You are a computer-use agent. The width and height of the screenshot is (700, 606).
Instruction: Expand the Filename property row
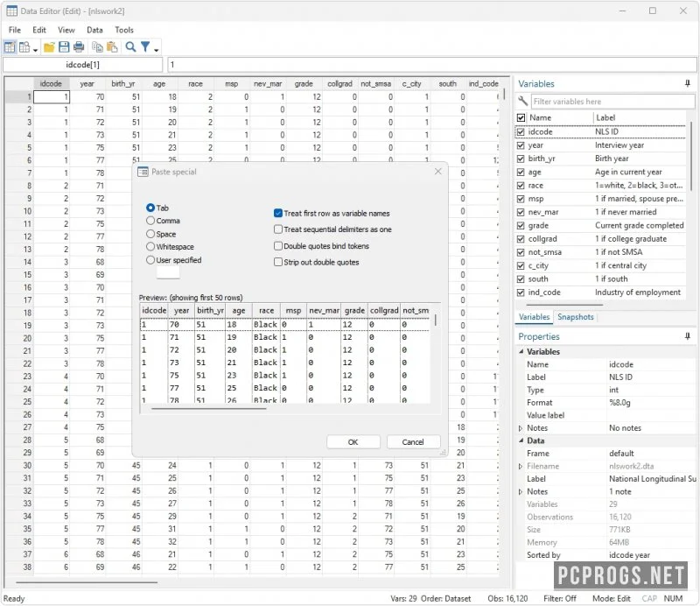pos(521,466)
